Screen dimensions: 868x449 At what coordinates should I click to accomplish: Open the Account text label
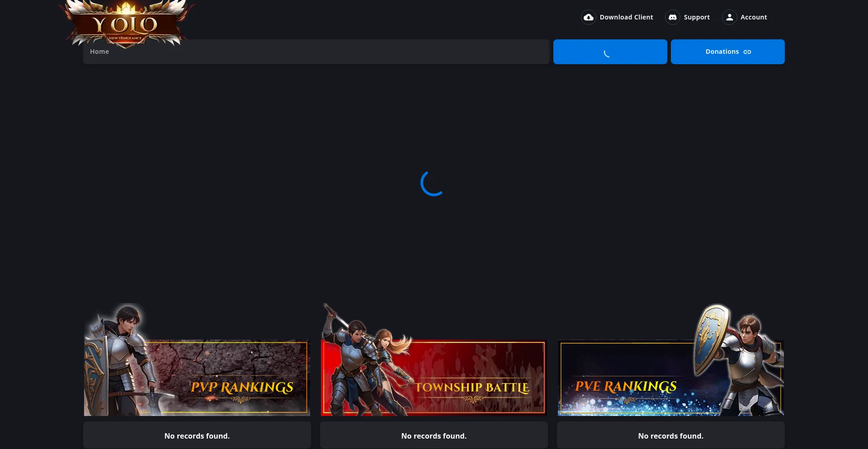tap(754, 17)
